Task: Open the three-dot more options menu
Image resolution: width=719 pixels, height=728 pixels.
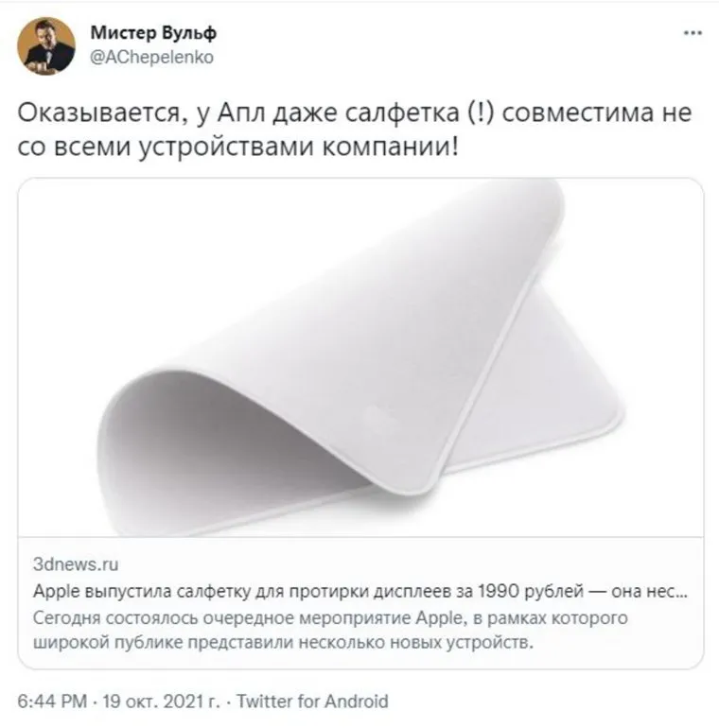Action: pos(693,33)
